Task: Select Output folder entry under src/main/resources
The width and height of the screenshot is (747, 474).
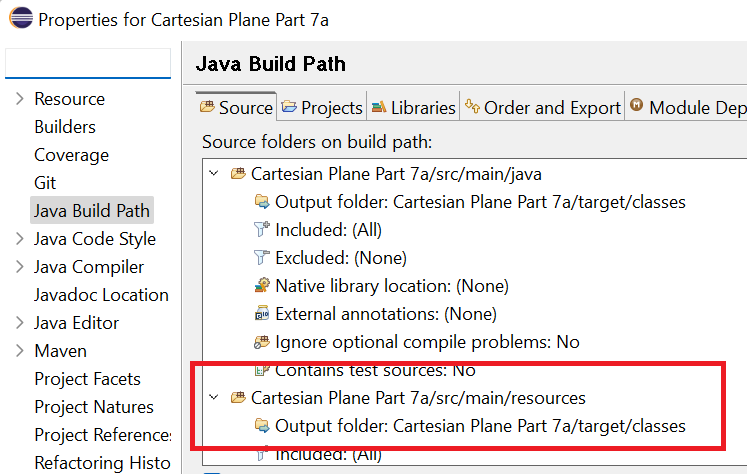Action: click(480, 426)
